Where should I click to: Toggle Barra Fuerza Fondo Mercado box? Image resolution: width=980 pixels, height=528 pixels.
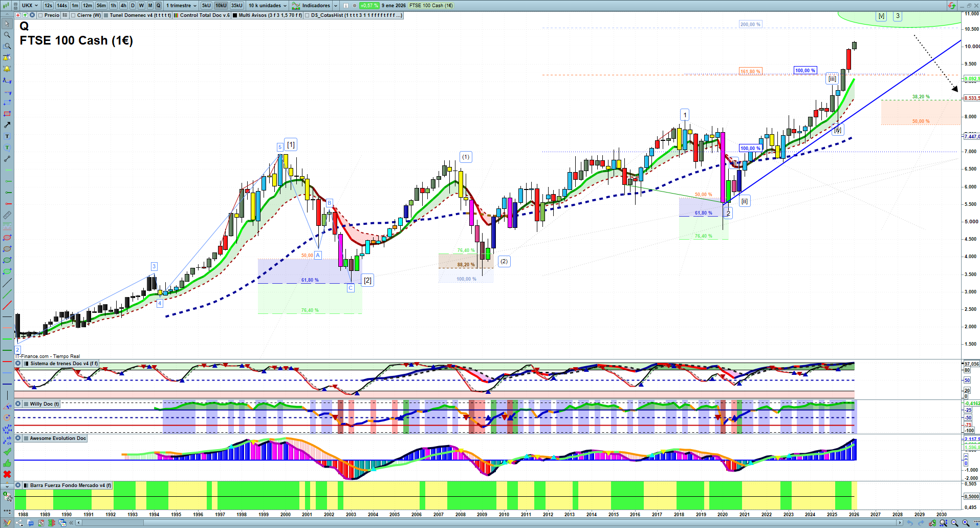(x=26, y=485)
